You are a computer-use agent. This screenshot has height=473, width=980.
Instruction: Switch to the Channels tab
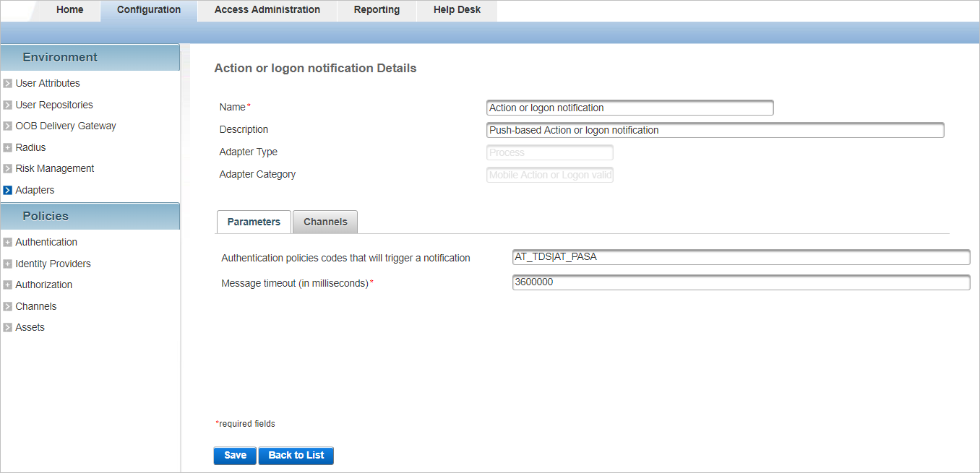coord(324,222)
